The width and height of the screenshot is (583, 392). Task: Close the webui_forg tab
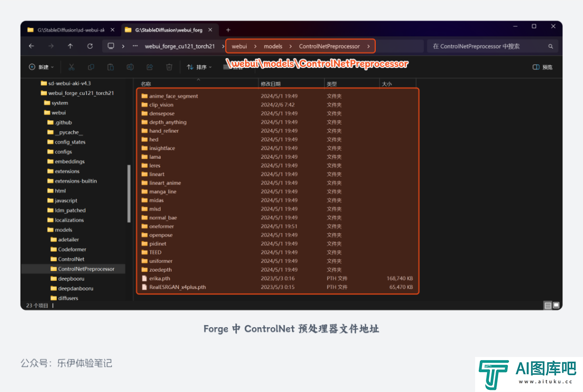(210, 30)
